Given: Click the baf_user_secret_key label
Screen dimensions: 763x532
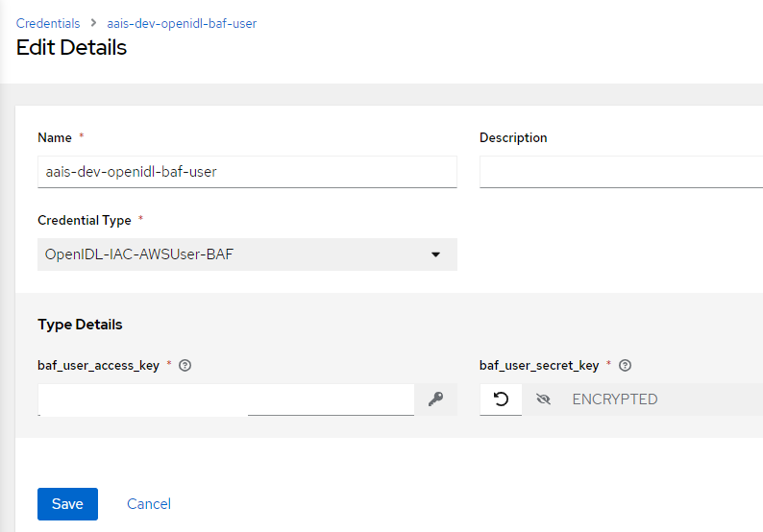Looking at the screenshot, I should (539, 365).
